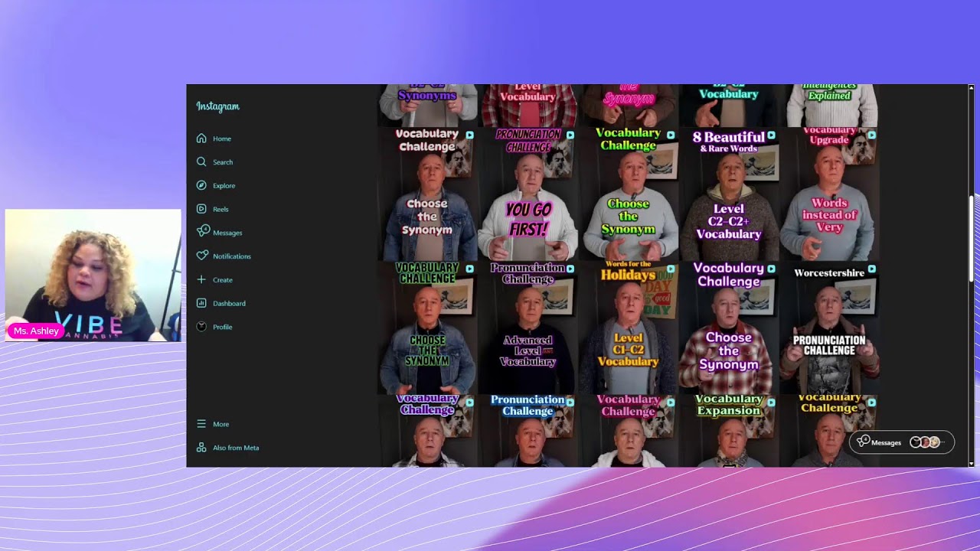Open the More hamburger icon
Image resolution: width=980 pixels, height=551 pixels.
[x=201, y=424]
